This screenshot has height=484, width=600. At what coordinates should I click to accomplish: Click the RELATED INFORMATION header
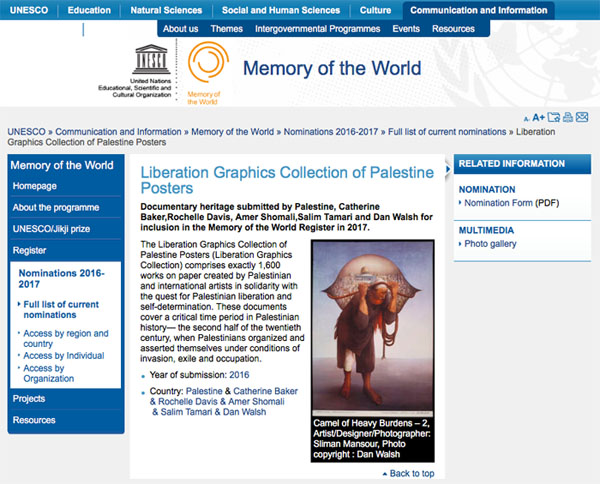tap(512, 164)
